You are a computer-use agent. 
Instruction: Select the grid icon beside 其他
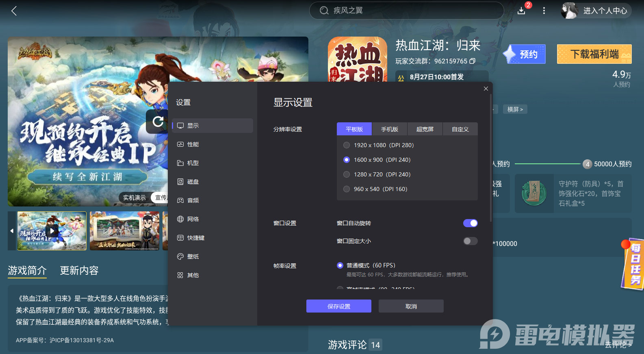[180, 275]
